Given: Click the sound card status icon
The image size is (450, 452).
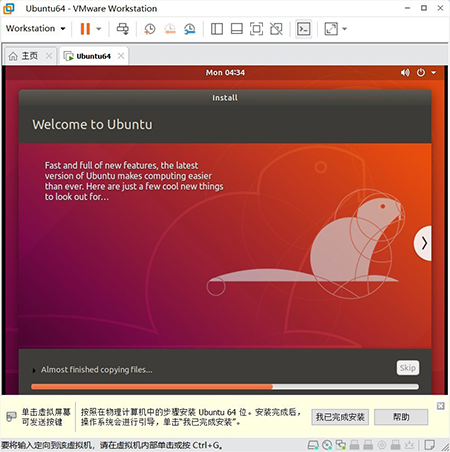Looking at the screenshot, I should pos(382,445).
